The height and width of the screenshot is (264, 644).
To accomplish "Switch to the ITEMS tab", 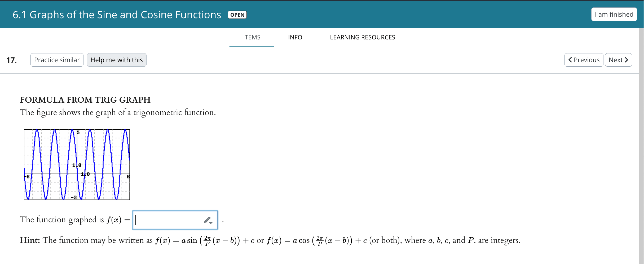I will coord(252,37).
